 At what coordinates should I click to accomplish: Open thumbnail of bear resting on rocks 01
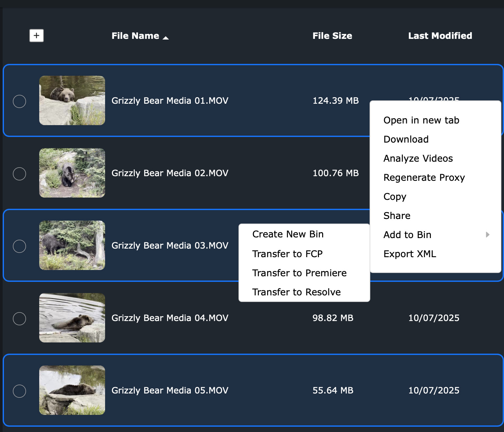72,100
